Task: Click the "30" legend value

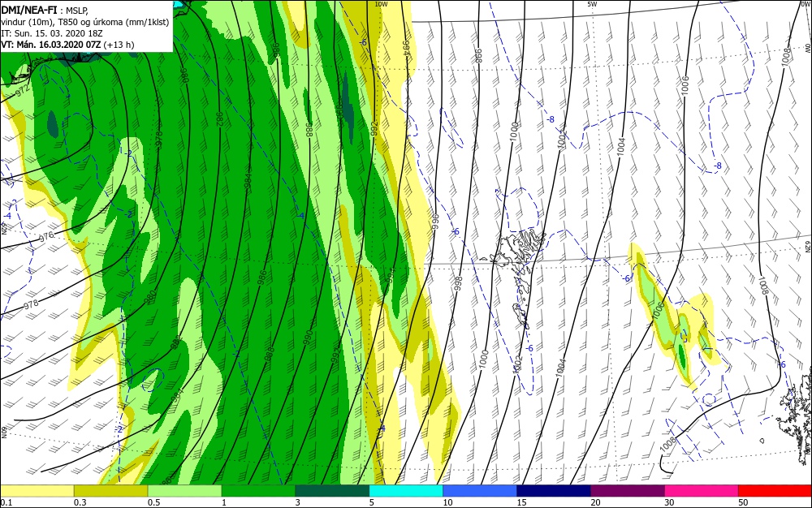Action: point(669,502)
